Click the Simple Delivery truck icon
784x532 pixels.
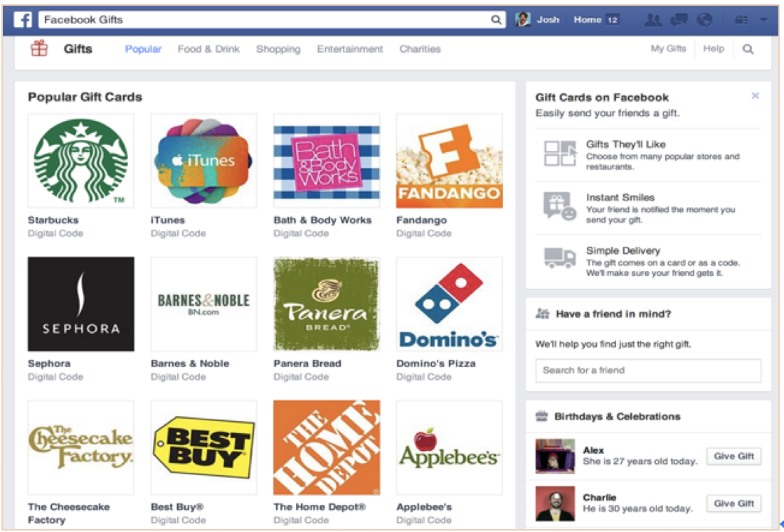pos(560,258)
